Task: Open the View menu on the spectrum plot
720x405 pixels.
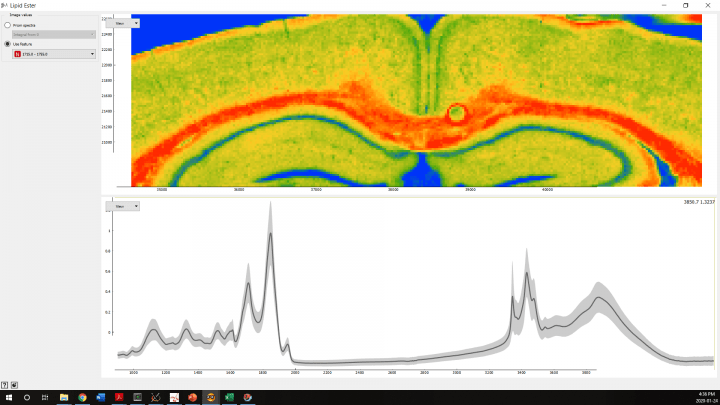Action: (125, 206)
